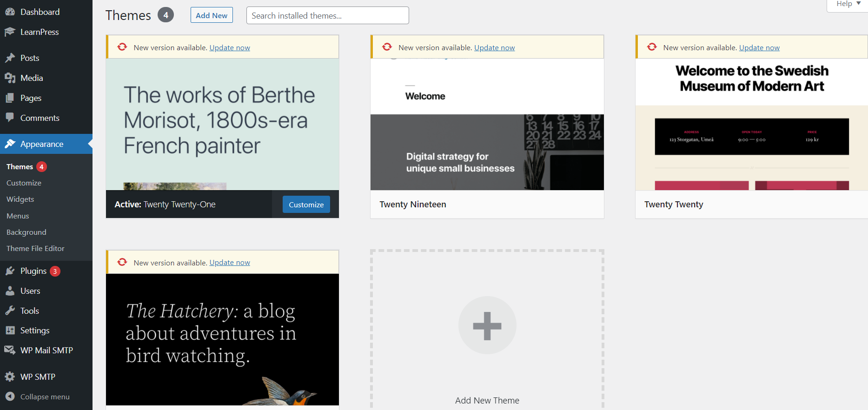Click the Comments speech bubble icon
This screenshot has width=868, height=410.
10,118
